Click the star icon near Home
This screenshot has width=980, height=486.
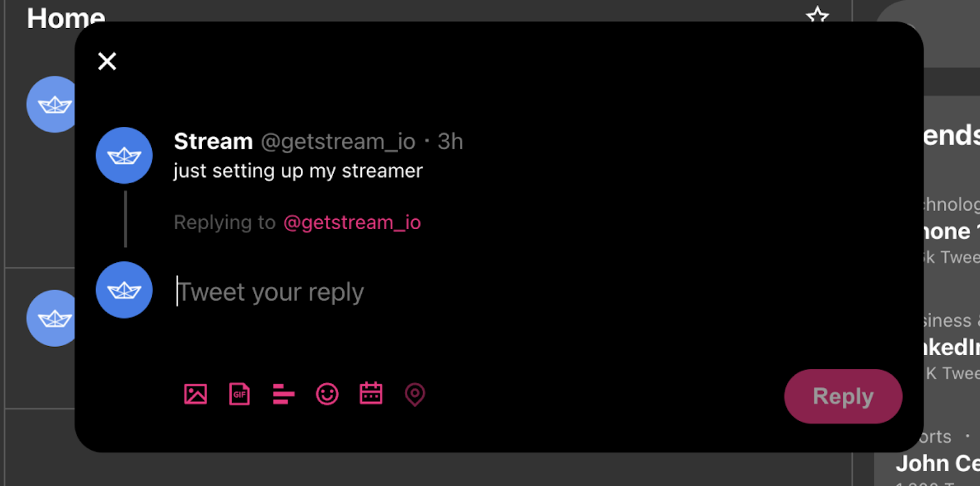pos(818,17)
